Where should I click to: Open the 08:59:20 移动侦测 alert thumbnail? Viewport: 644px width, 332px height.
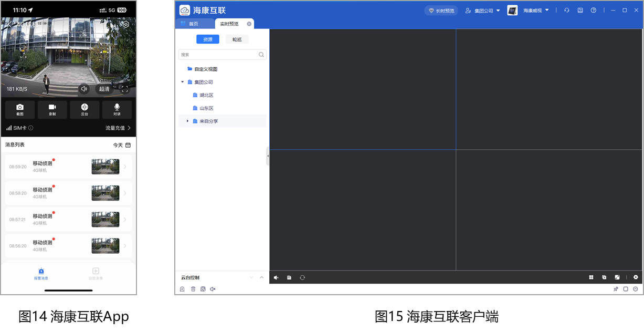point(105,167)
